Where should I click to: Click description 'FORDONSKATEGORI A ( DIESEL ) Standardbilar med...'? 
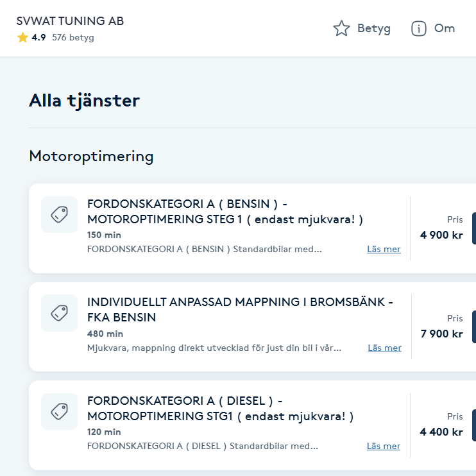[203, 446]
